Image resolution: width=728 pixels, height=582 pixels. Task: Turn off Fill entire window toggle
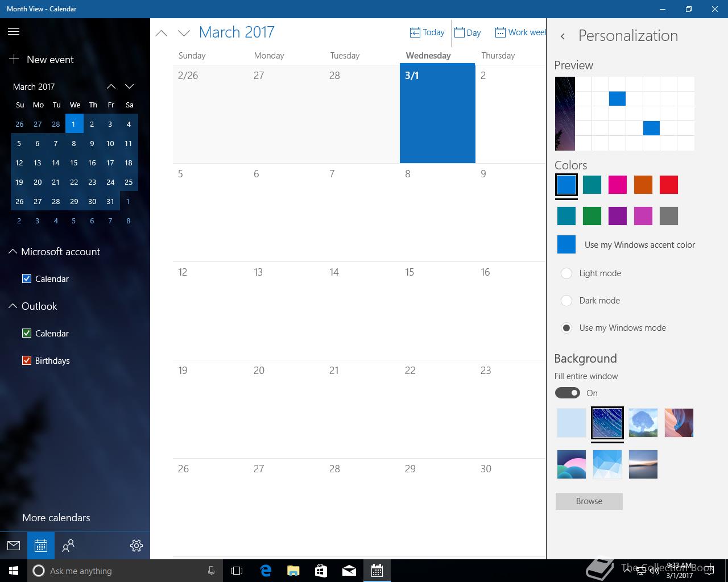tap(568, 393)
